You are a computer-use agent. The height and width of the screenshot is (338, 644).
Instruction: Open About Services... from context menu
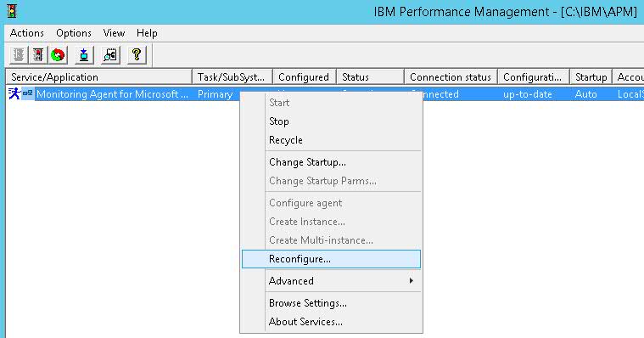[331, 322]
